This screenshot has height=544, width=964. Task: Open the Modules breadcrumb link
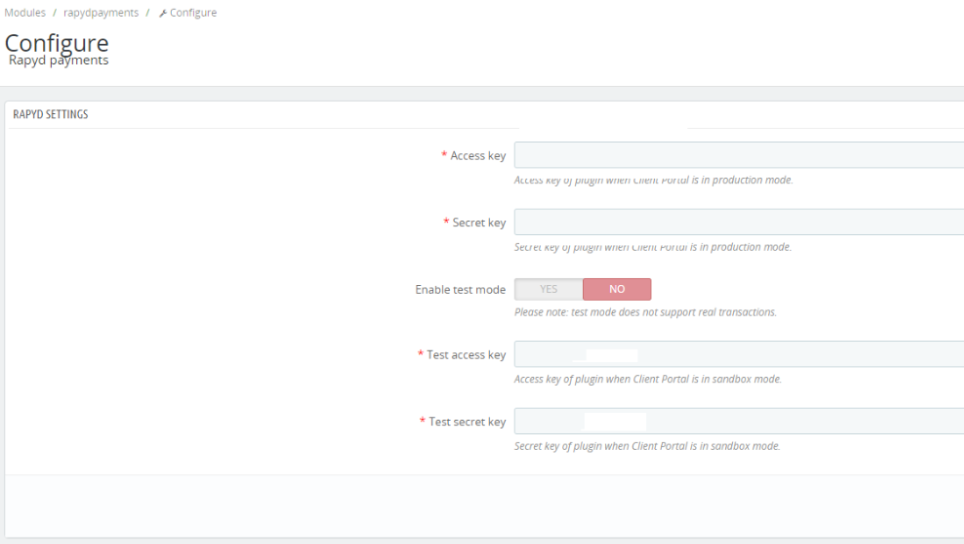pyautogui.click(x=25, y=13)
